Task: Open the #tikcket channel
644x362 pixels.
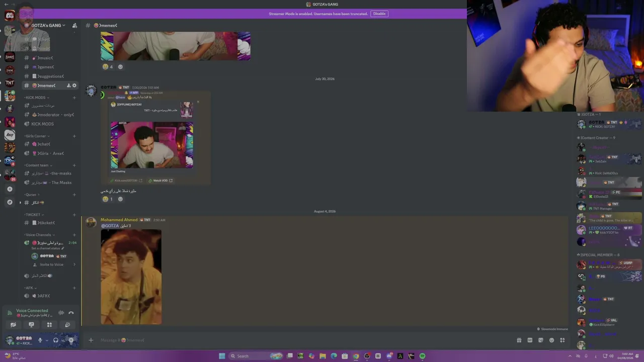Action: tap(50, 223)
